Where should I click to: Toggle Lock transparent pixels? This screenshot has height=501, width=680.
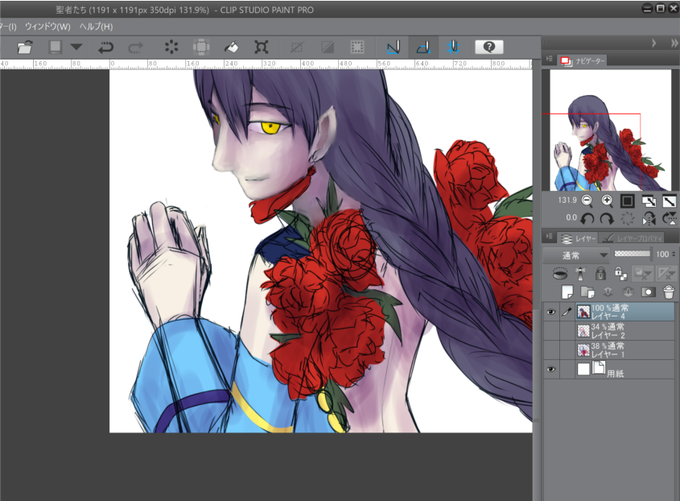point(621,274)
